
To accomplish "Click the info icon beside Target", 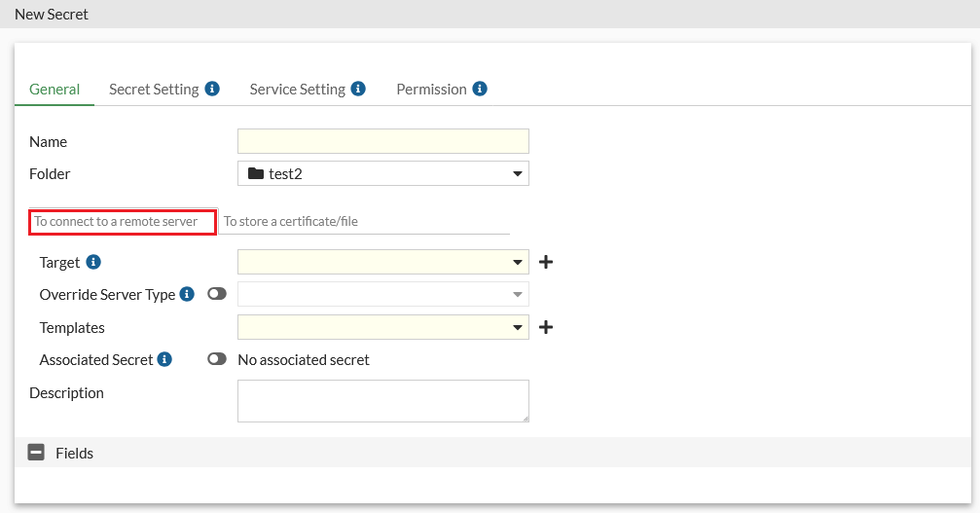I will [93, 262].
